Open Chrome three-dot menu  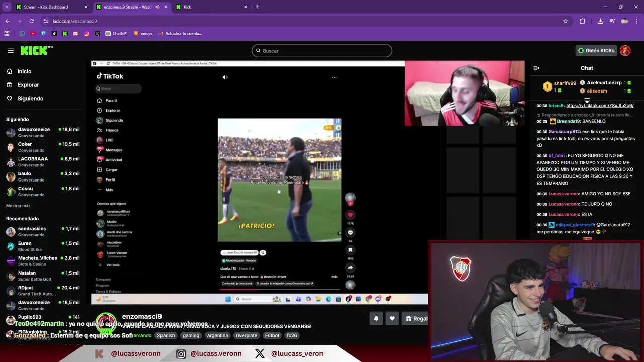point(637,21)
